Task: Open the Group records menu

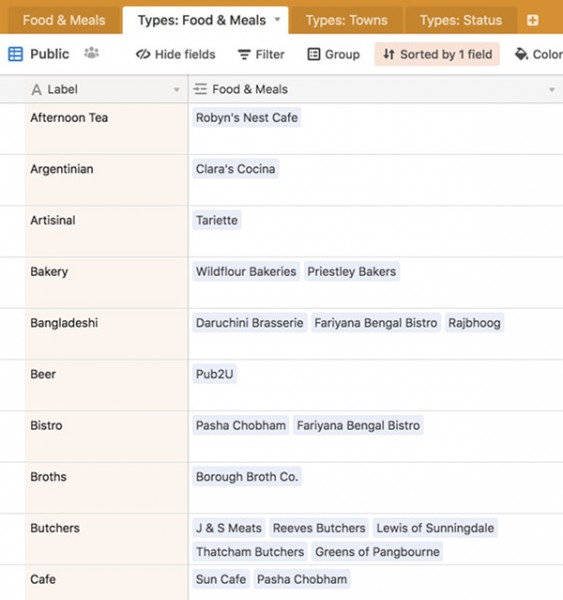Action: click(x=334, y=54)
